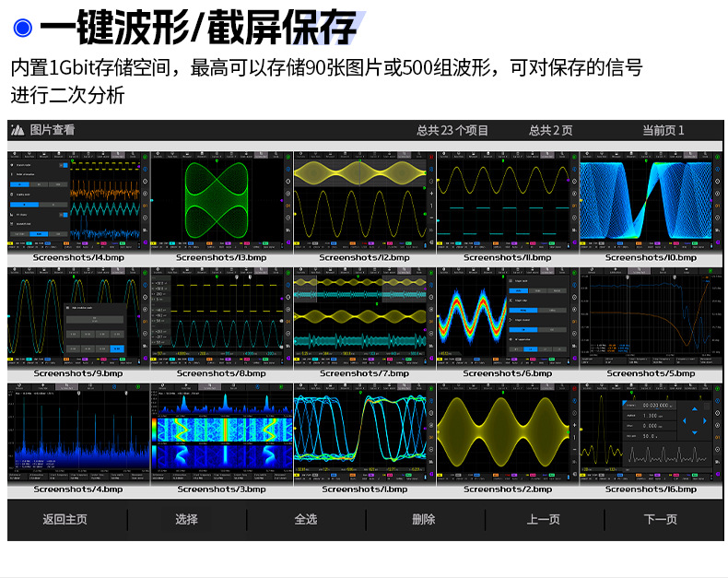The height and width of the screenshot is (578, 728).
Task: Open the Screenshots/3.bmp spectrogram thumbnail
Action: coord(221,433)
